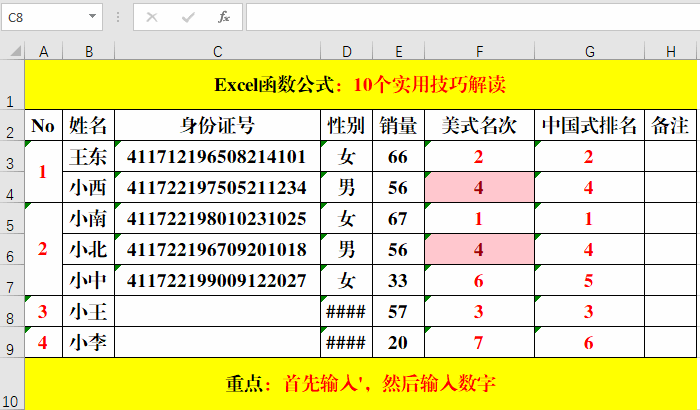Select row 1 header
Screen dimensions: 700x410
pyautogui.click(x=12, y=84)
